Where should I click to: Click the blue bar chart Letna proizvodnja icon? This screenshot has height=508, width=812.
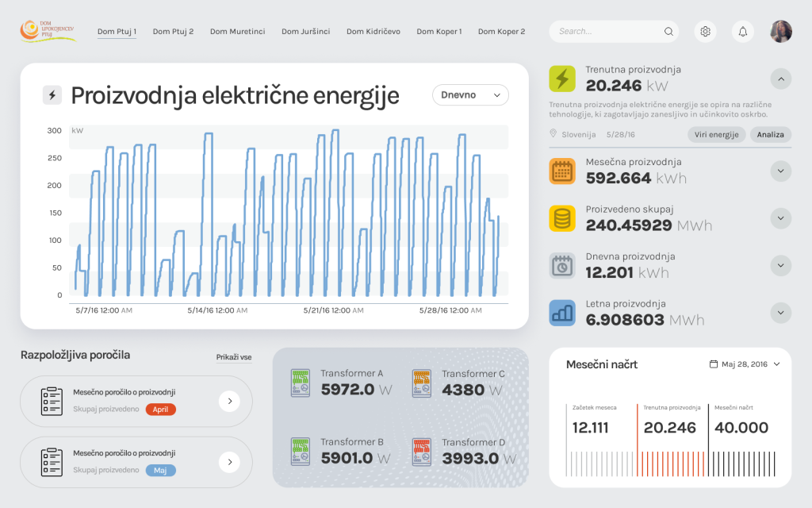[x=562, y=313]
